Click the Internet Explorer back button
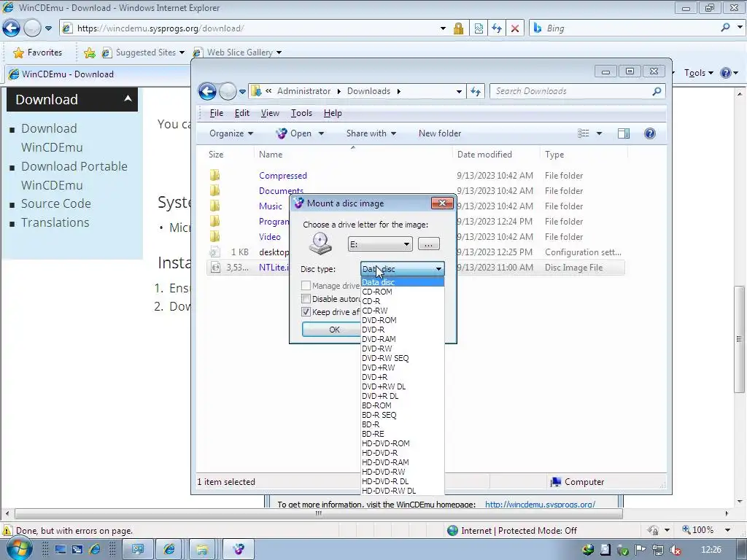 point(12,28)
